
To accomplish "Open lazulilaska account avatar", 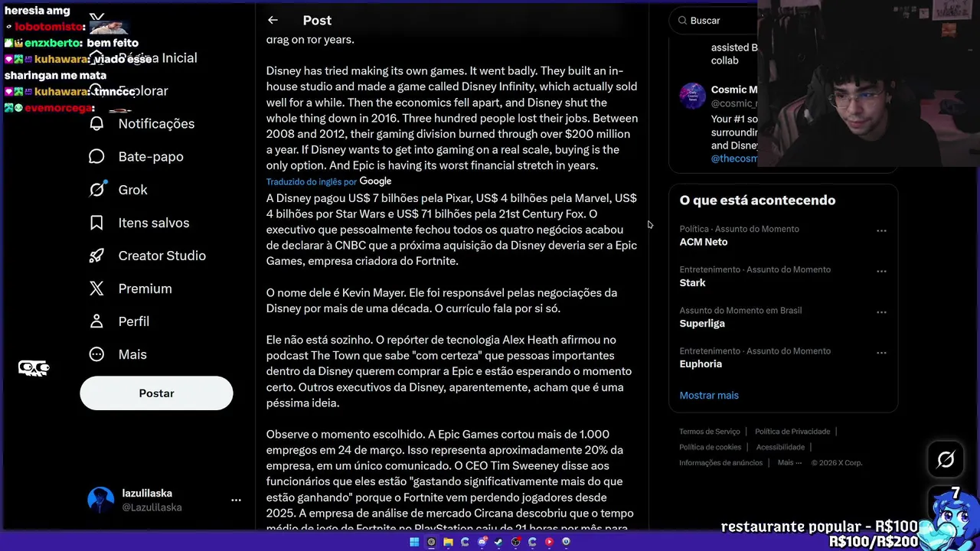I will [100, 500].
